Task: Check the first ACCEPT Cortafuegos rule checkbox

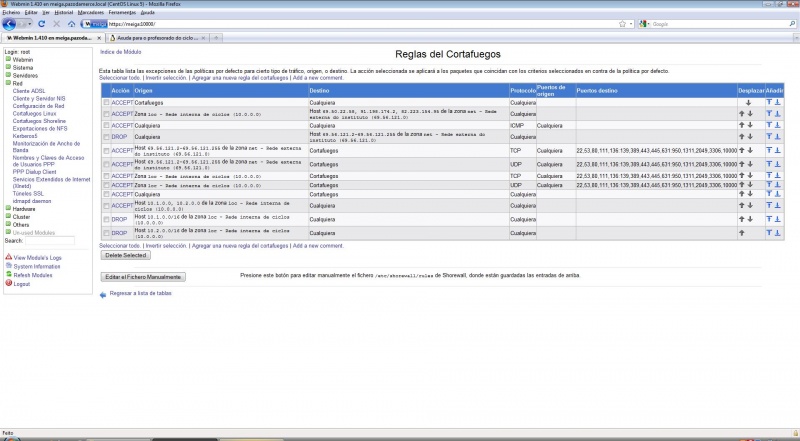Action: tap(105, 103)
